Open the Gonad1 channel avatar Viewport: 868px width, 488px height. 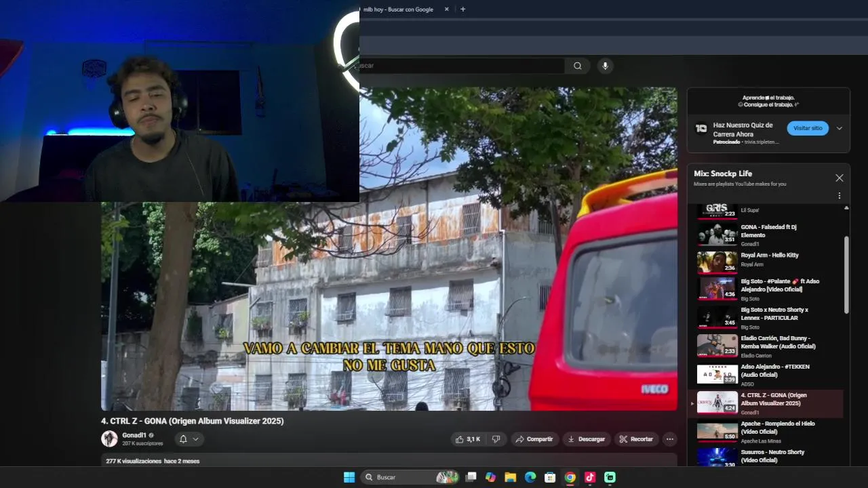pos(109,439)
